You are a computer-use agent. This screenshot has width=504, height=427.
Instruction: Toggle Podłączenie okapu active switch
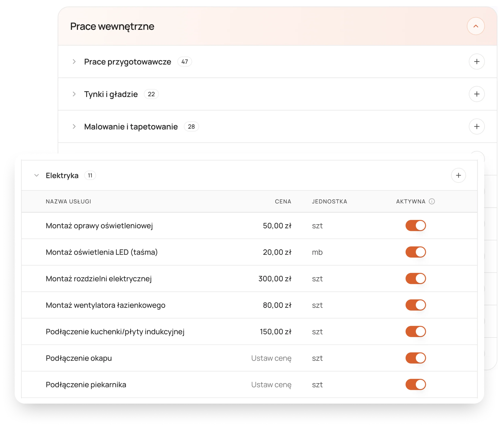tap(415, 358)
